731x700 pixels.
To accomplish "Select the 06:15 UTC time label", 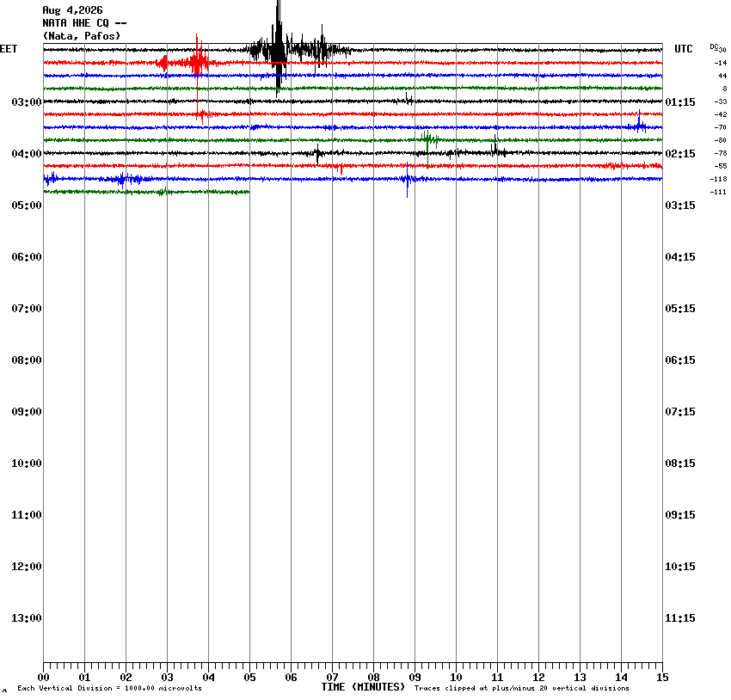I will [680, 360].
